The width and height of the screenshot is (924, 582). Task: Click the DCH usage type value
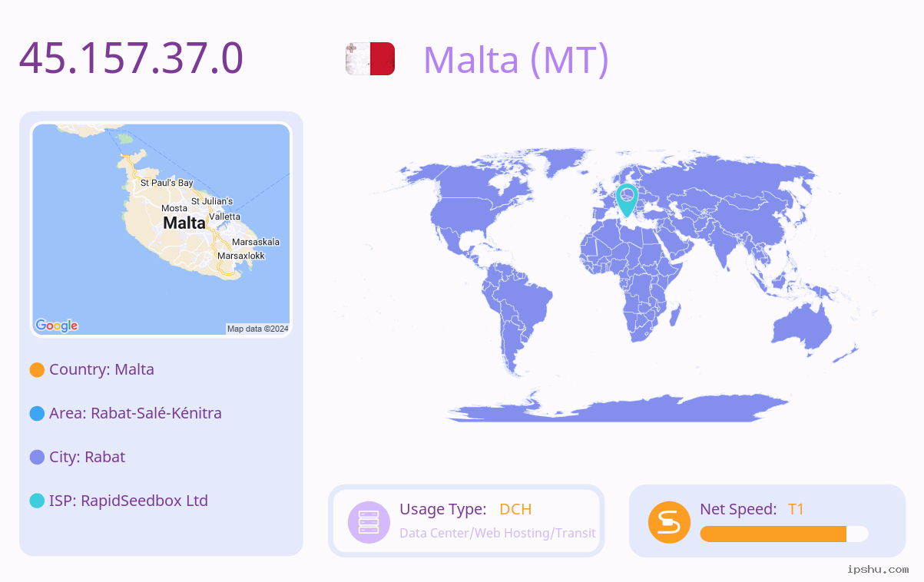click(515, 509)
